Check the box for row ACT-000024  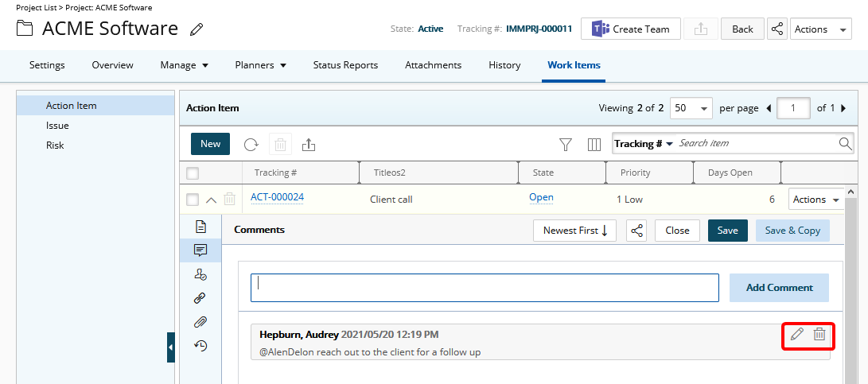pyautogui.click(x=193, y=200)
